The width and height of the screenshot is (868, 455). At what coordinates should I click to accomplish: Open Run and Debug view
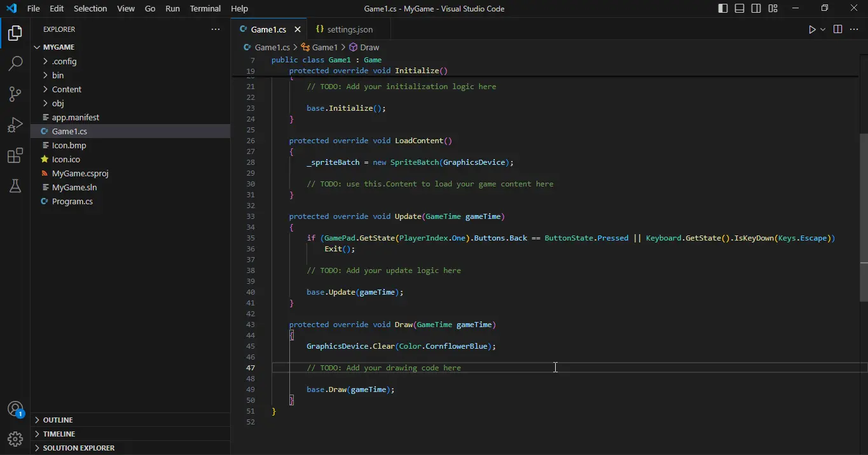click(x=15, y=125)
